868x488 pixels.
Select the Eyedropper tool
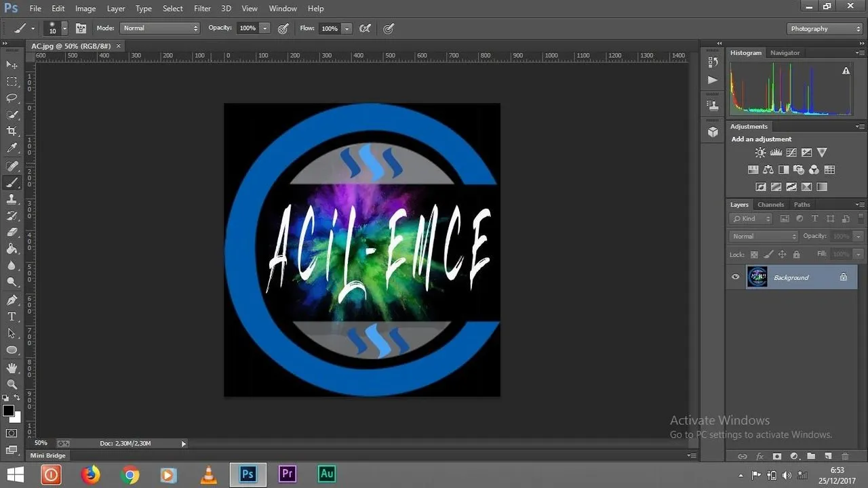tap(12, 148)
